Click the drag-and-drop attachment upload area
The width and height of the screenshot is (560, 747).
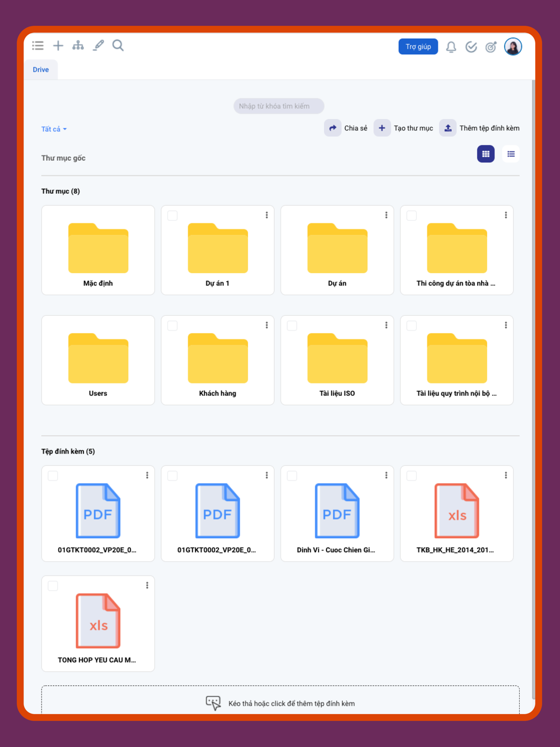tap(280, 700)
